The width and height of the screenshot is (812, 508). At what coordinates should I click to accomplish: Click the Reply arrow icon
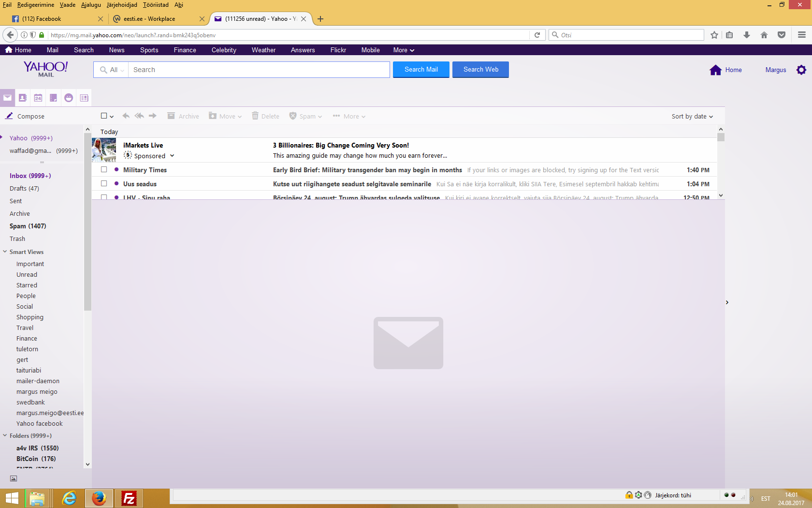click(126, 116)
